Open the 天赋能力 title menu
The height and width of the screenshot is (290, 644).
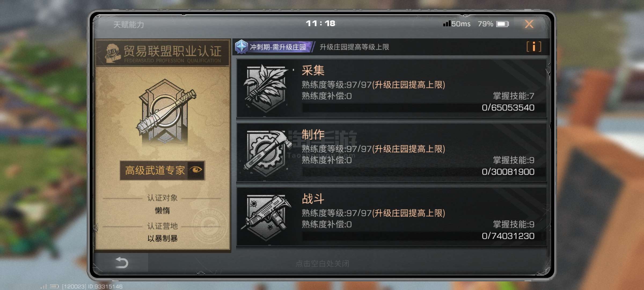[129, 25]
